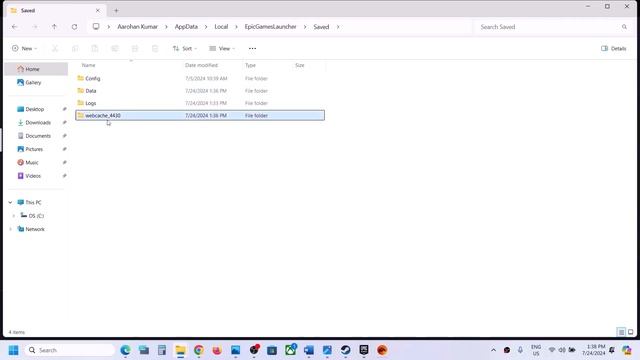Go back with the back arrow
This screenshot has width=640, height=360.
click(x=15, y=27)
